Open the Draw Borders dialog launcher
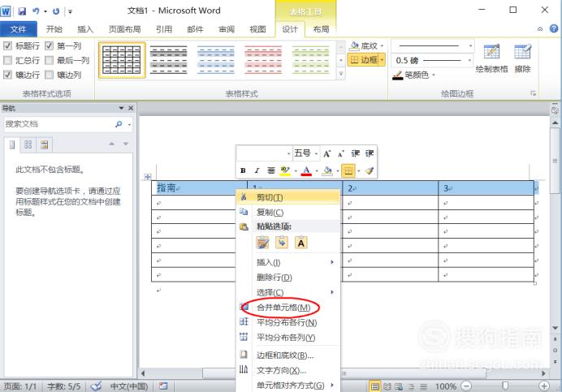Screen dimensions: 562x392 [x=533, y=93]
